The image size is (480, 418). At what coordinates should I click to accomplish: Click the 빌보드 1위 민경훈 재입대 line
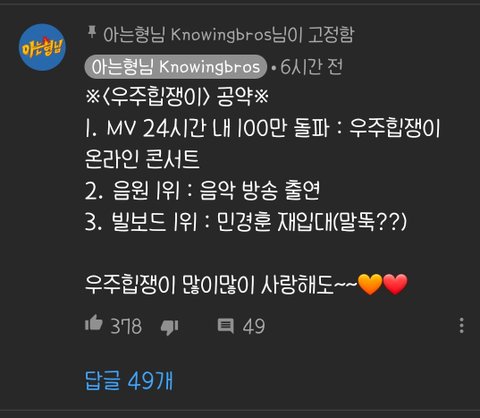tap(246, 221)
